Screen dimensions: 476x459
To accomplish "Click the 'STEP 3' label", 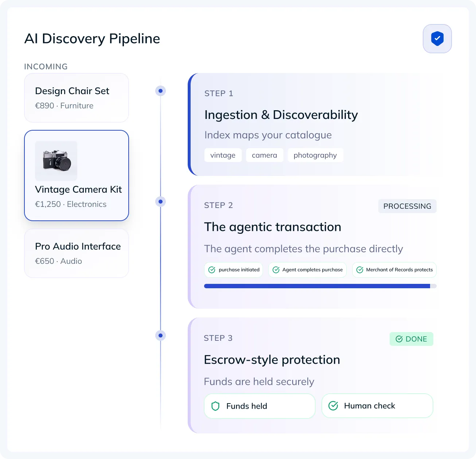I will click(218, 338).
